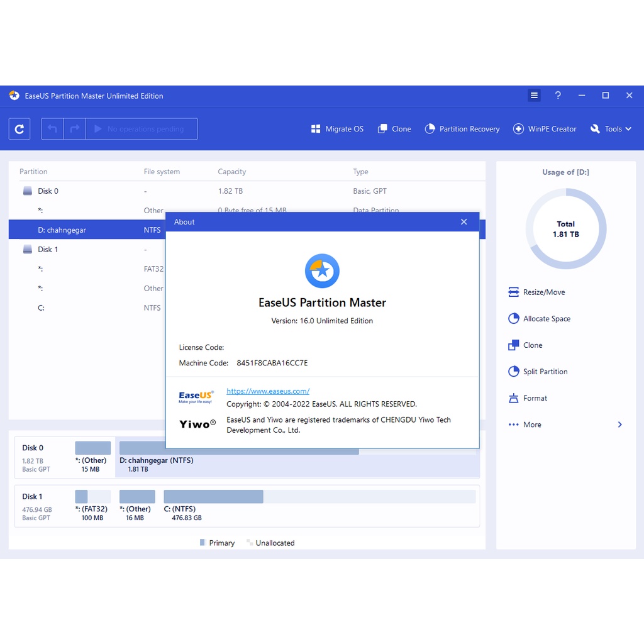Open Partition Recovery from toolbar
This screenshot has width=644, height=644.
462,129
